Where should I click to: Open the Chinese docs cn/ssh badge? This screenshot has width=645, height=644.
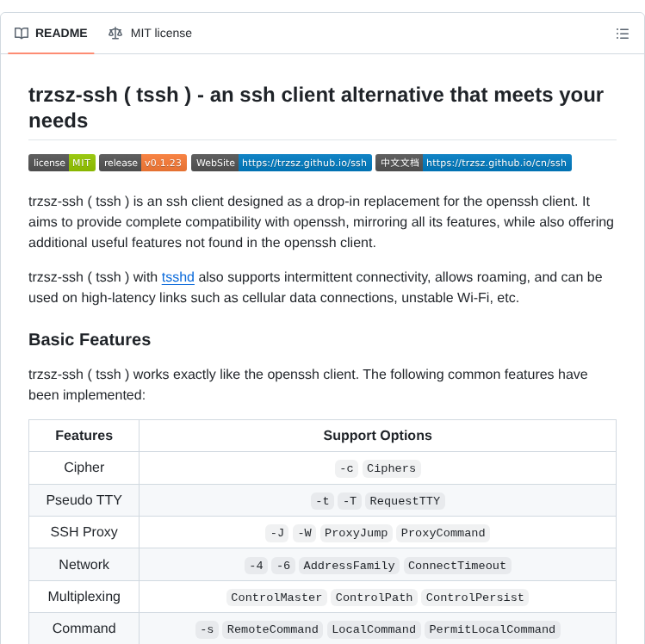pos(473,163)
